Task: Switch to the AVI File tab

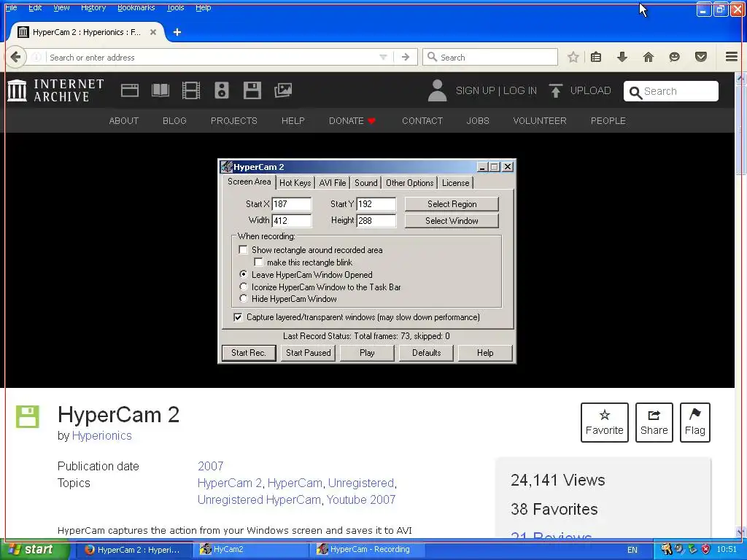Action: [x=333, y=183]
